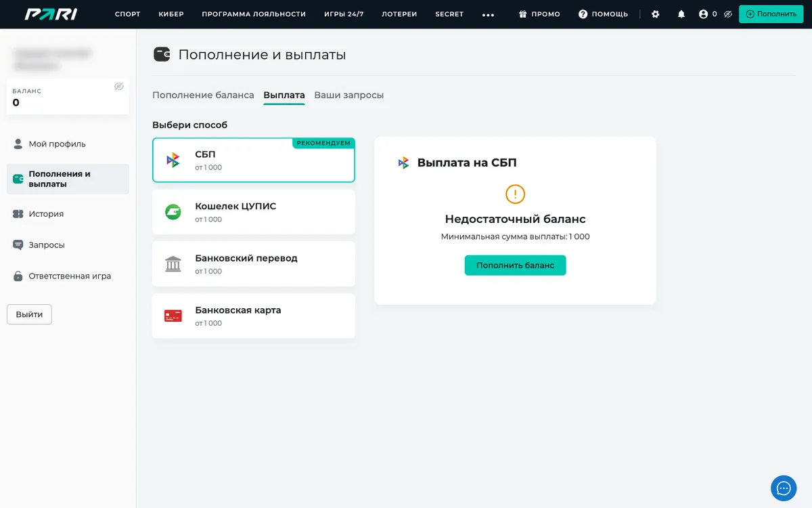
Task: Open the Secret menu item
Action: 449,14
